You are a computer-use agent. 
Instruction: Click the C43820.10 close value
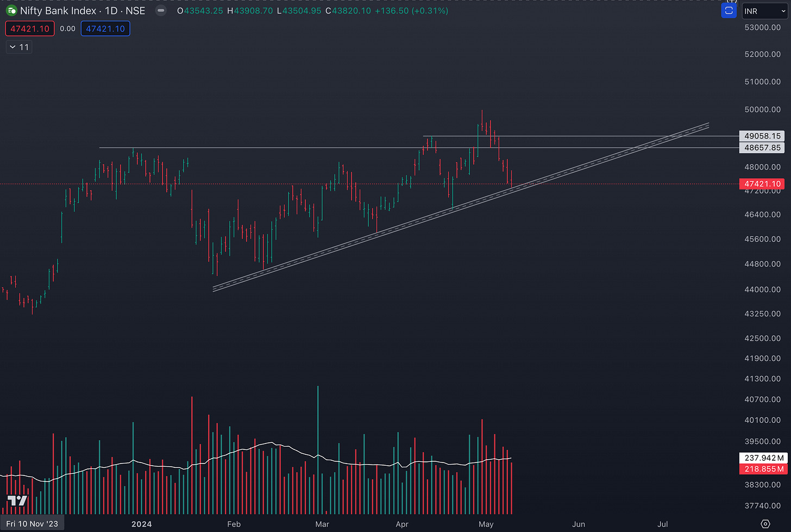click(x=348, y=11)
